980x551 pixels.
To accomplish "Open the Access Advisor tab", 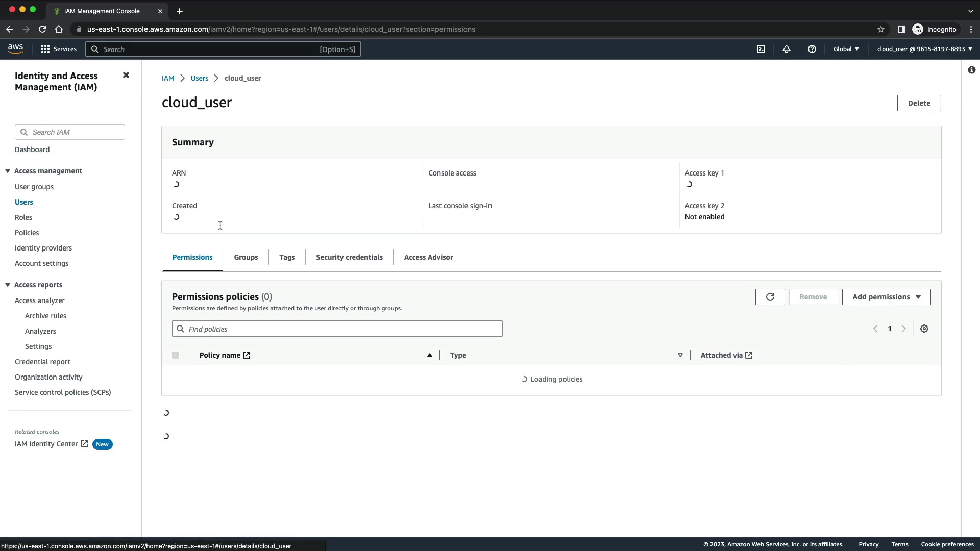I will click(428, 257).
